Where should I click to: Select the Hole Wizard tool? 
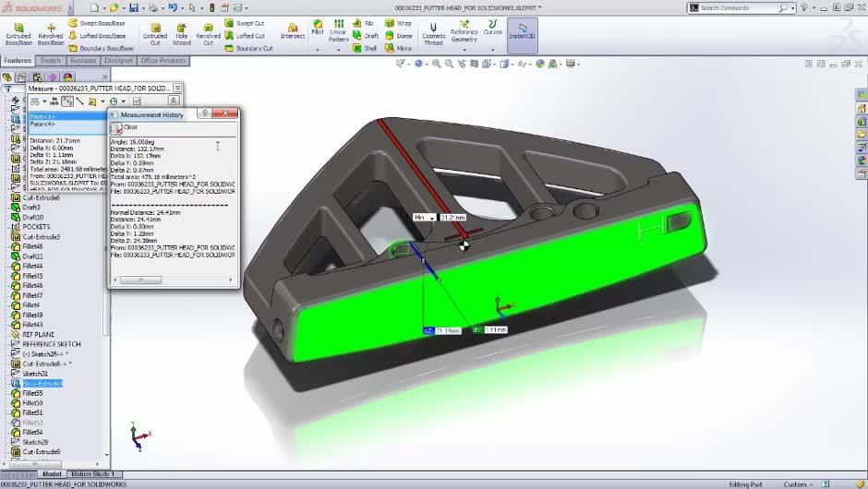click(181, 34)
